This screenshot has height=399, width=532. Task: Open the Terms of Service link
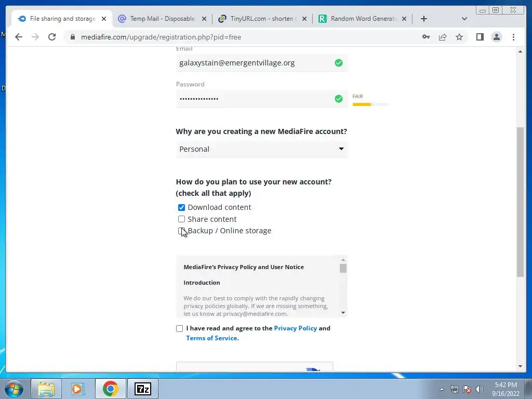pos(211,338)
